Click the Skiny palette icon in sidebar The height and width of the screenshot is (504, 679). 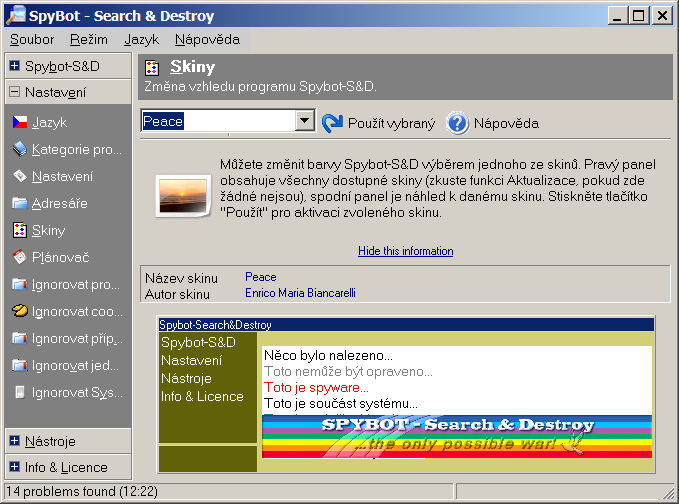click(19, 230)
